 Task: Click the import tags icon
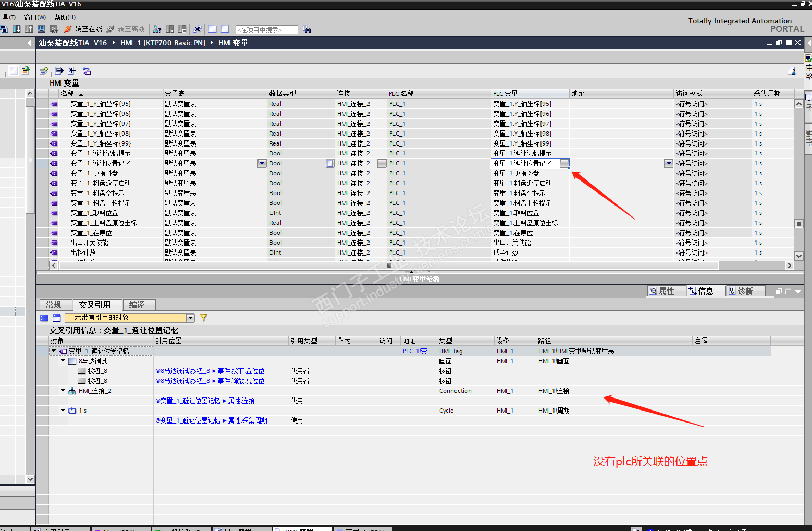point(72,70)
